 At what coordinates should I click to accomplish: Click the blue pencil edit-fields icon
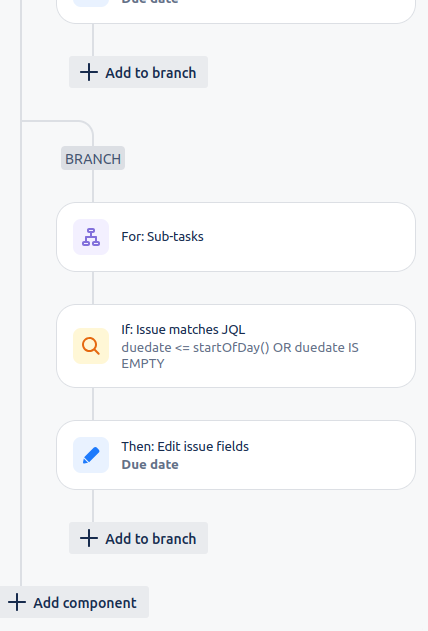coord(91,455)
